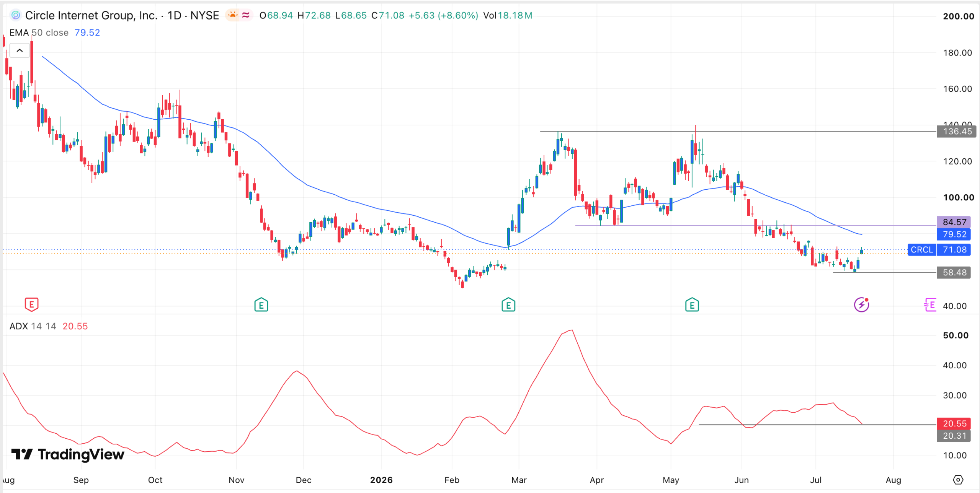Click the Circle Internet Group logo icon
Screen dimensions: 980x493
(16, 15)
